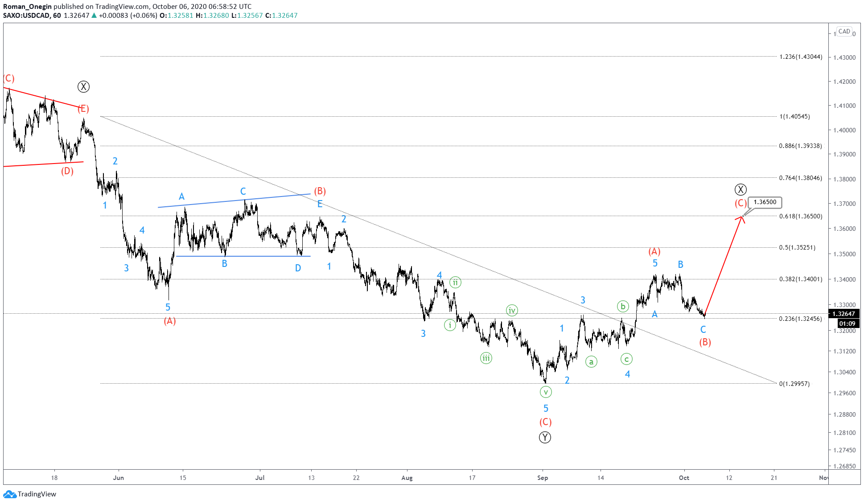864x504 pixels.
Task: Click the current price tag 1.32647
Action: click(843, 314)
